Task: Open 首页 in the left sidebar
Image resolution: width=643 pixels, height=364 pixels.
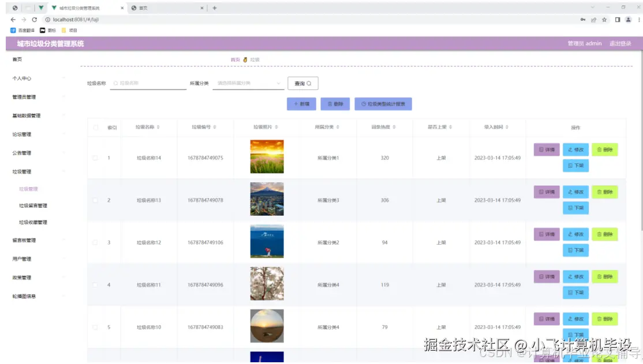Action: click(17, 59)
